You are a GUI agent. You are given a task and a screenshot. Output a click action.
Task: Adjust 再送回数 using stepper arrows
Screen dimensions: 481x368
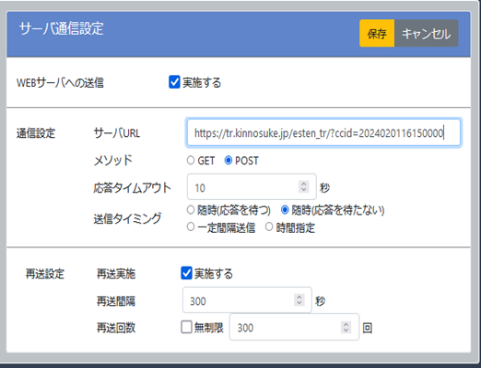(x=346, y=327)
